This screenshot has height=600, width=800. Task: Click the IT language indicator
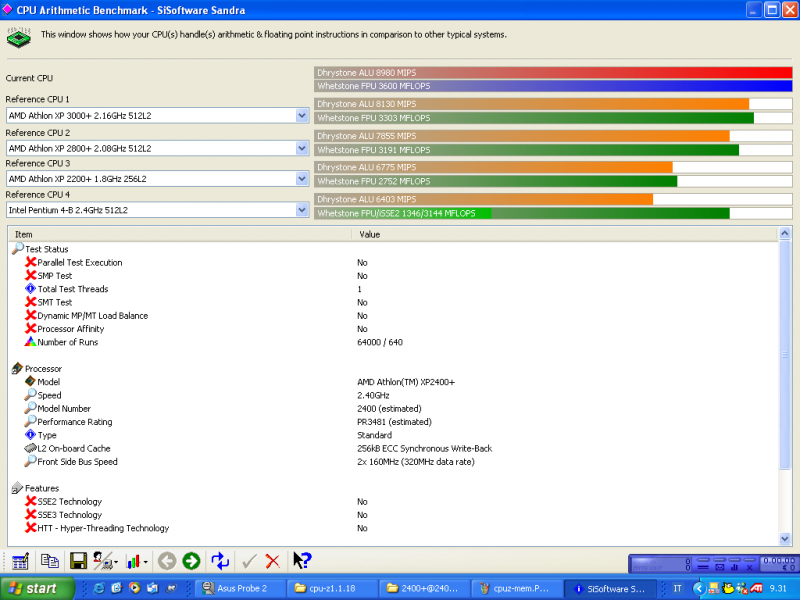678,588
